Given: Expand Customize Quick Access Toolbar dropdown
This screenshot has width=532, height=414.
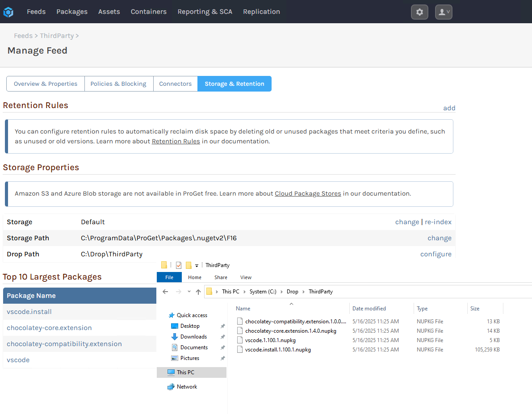Looking at the screenshot, I should pos(197,266).
